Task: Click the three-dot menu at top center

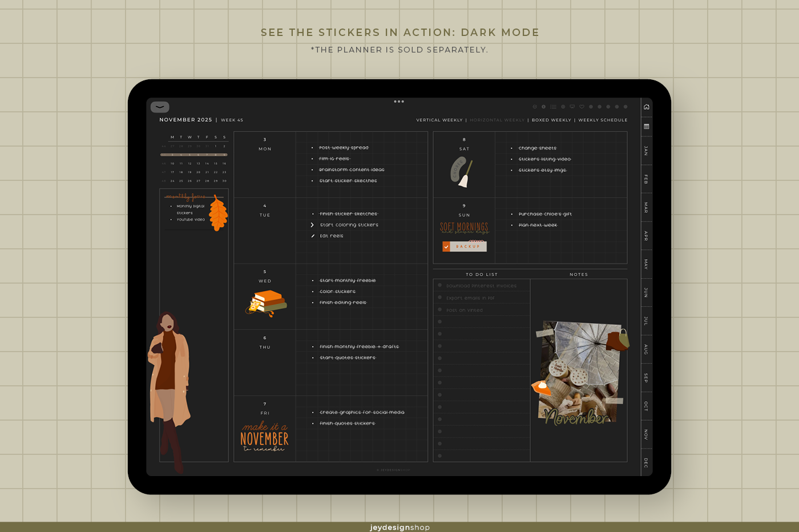Action: pos(399,102)
